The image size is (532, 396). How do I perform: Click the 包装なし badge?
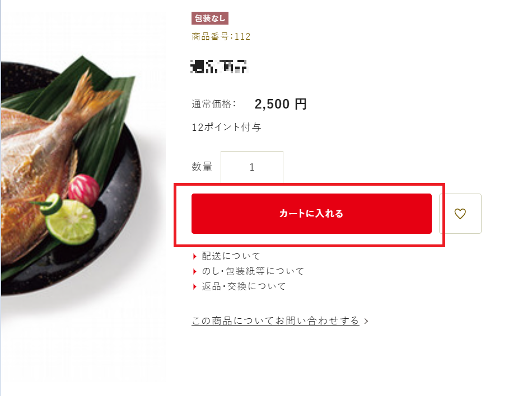pyautogui.click(x=210, y=18)
